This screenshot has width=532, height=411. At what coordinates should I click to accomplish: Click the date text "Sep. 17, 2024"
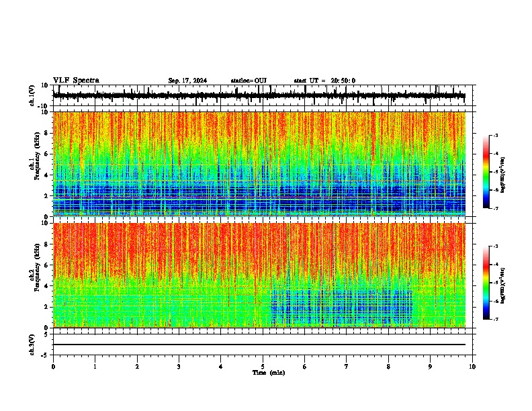pos(187,81)
